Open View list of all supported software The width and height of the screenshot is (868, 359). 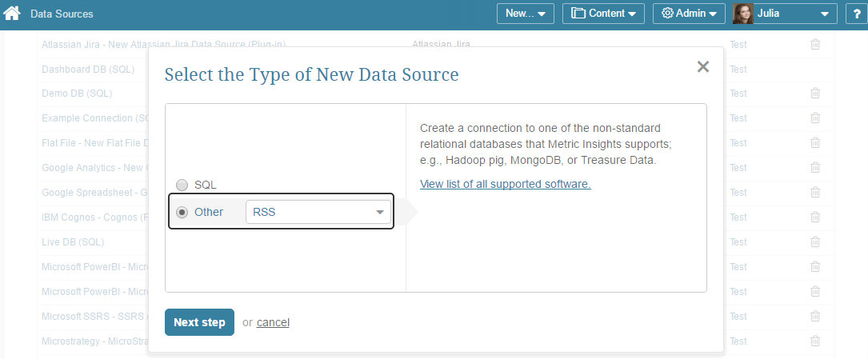506,184
